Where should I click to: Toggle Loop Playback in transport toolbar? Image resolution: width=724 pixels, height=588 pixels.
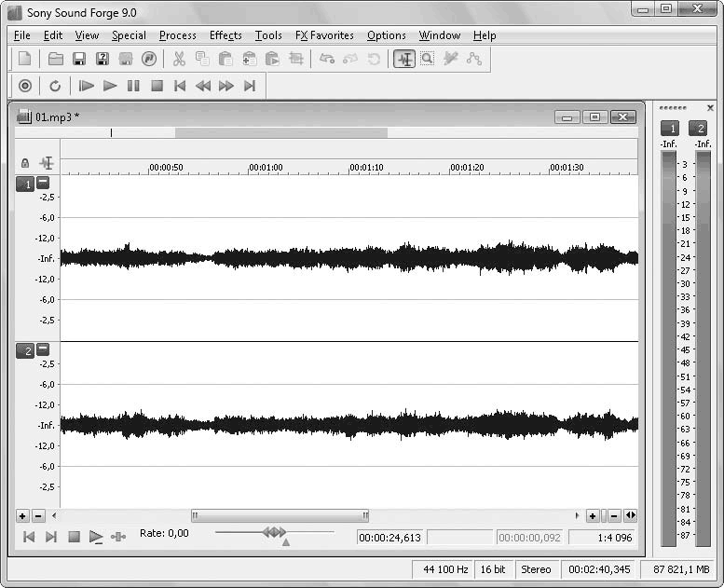pyautogui.click(x=55, y=86)
